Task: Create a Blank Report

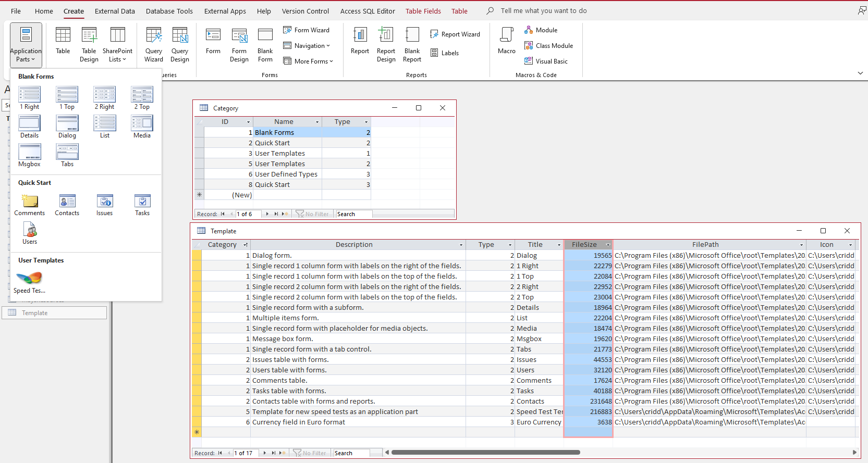Action: 412,45
